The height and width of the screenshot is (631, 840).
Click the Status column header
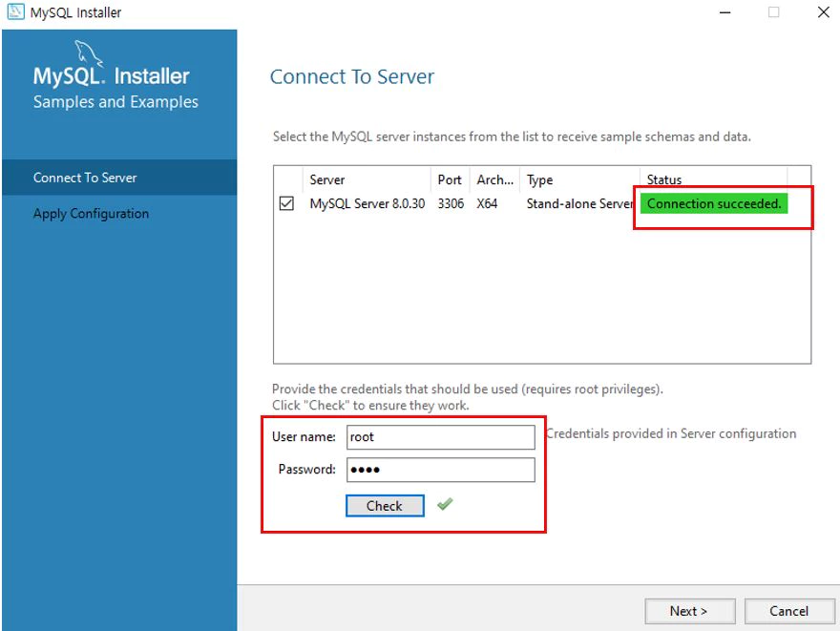714,179
